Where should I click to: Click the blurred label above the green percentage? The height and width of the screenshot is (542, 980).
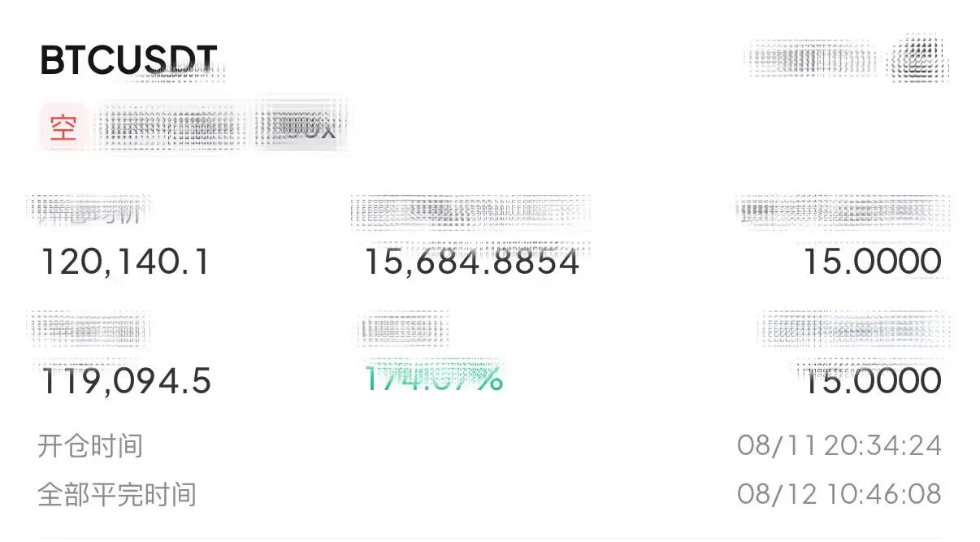coord(404,328)
